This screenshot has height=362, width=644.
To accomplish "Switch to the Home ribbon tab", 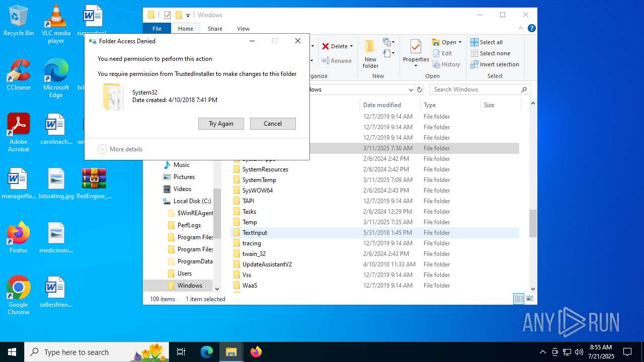I will pos(186,29).
